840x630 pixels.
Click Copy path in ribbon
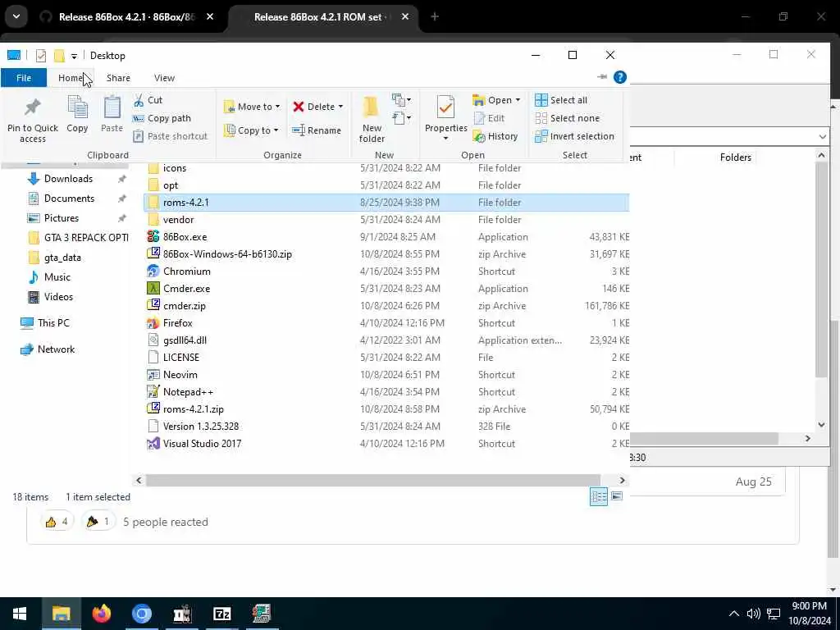(162, 118)
